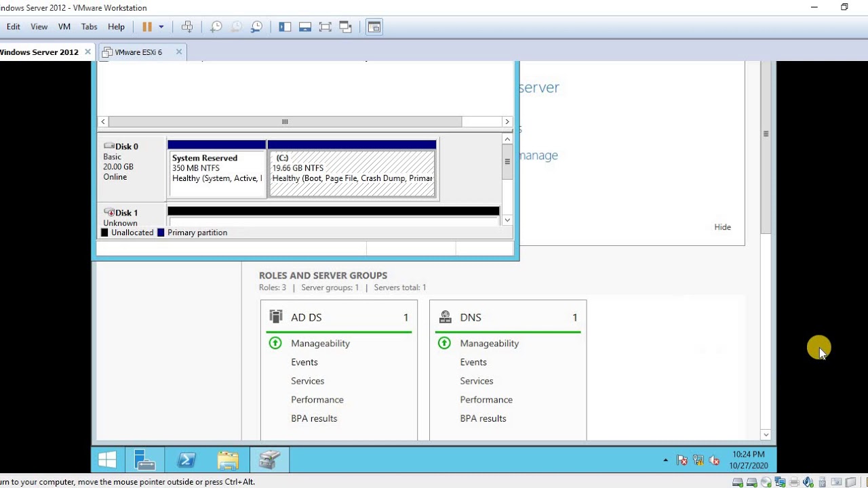Hide the Server Manager welcome tile
The width and height of the screenshot is (868, 488).
[723, 227]
